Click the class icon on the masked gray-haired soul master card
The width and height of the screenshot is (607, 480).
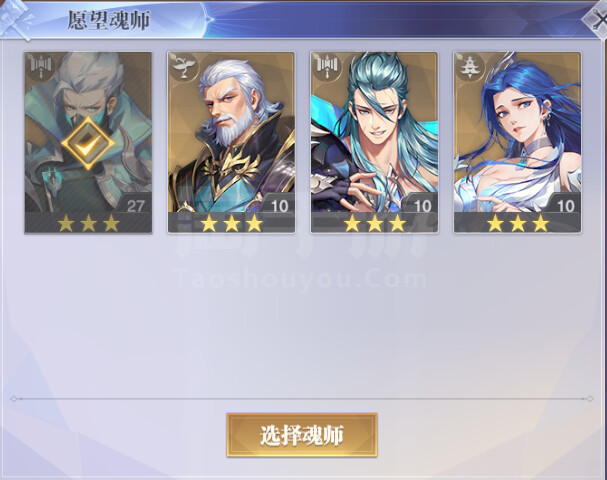coord(39,65)
